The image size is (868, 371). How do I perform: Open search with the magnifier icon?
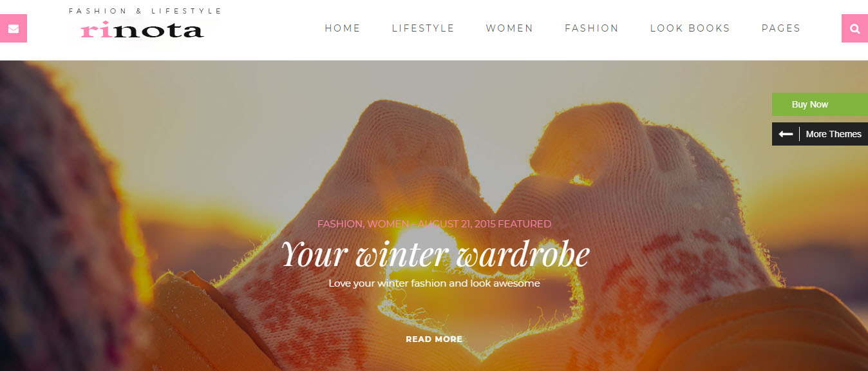(854, 28)
